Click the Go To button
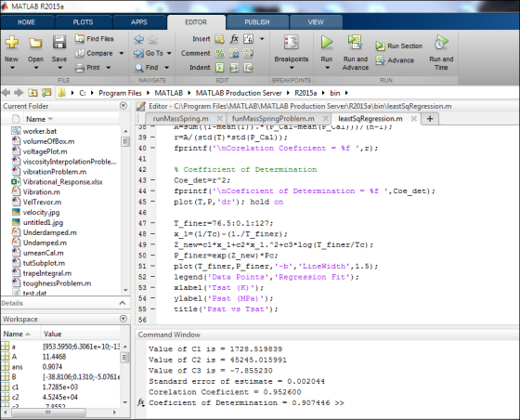This screenshot has width=520, height=420. pos(149,53)
